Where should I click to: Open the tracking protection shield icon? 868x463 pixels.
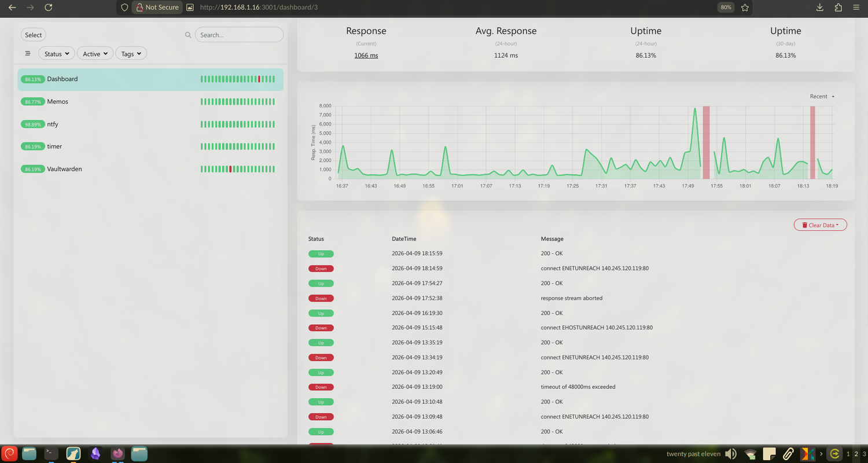point(124,8)
